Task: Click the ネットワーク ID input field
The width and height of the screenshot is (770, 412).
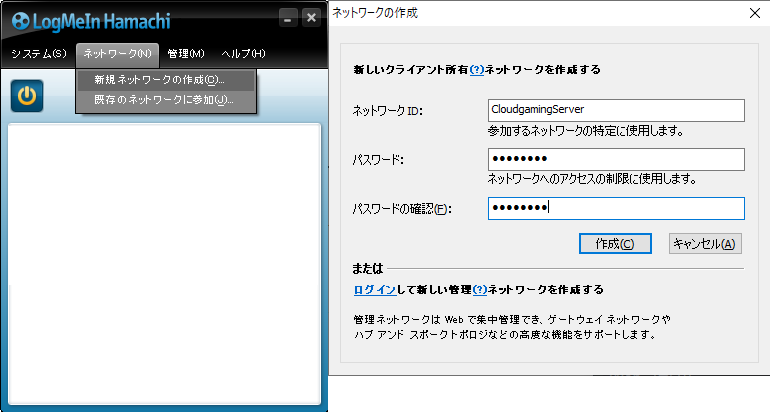Action: 616,110
